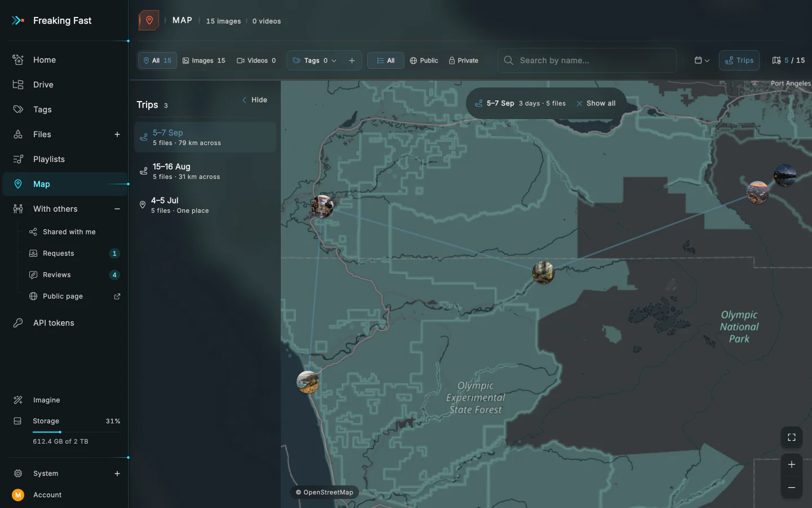Screen dimensions: 812x508
Task: Open Shared with me
Action: click(69, 232)
